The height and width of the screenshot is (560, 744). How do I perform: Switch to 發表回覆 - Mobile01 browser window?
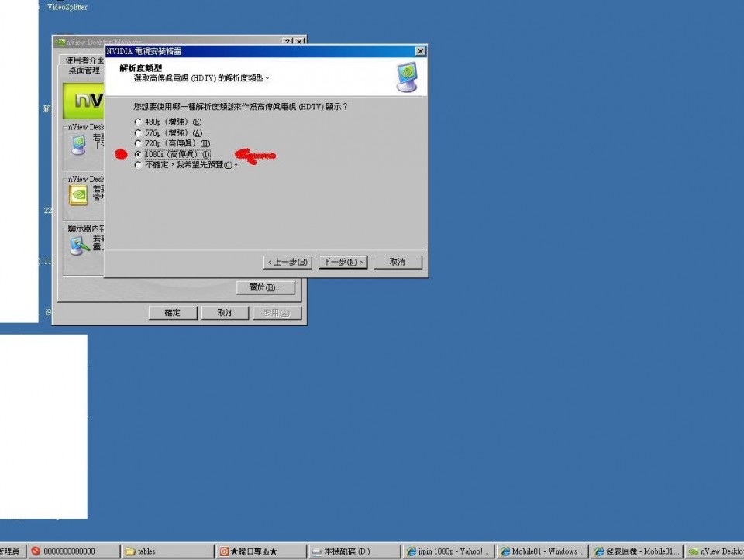coord(636,551)
